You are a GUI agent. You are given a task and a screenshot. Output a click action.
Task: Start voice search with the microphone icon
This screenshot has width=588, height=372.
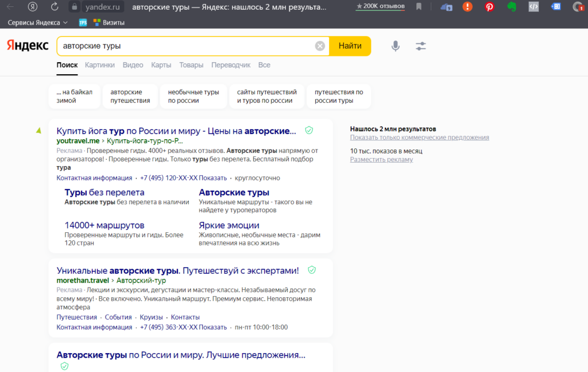pos(395,46)
